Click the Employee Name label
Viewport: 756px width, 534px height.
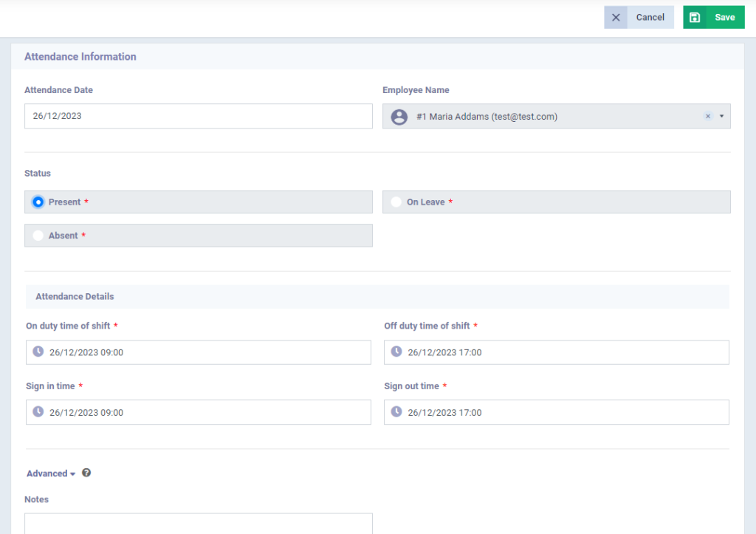coord(416,90)
